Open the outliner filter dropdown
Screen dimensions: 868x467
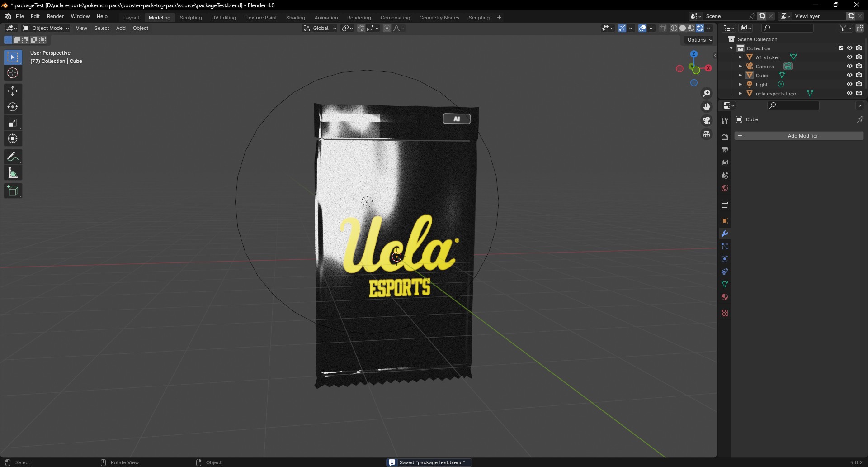tap(845, 28)
